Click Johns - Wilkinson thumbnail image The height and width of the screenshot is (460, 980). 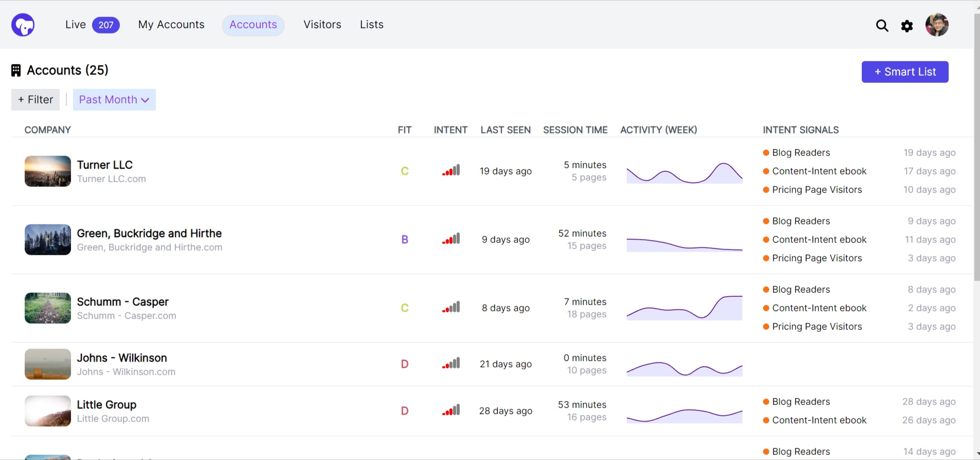click(48, 364)
